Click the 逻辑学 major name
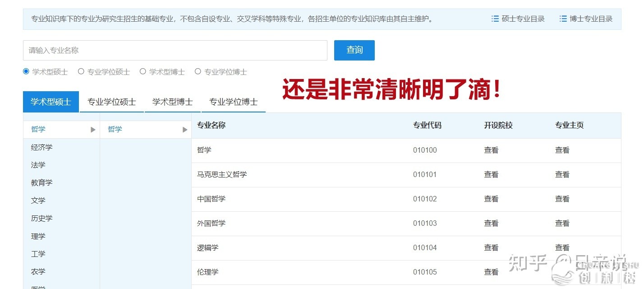644x289 pixels. pos(208,247)
